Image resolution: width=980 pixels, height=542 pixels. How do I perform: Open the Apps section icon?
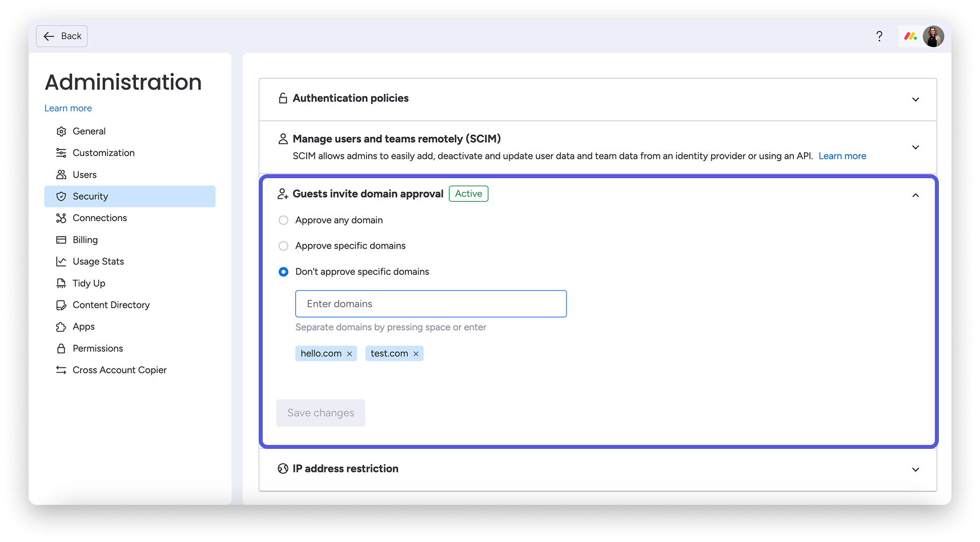click(61, 326)
